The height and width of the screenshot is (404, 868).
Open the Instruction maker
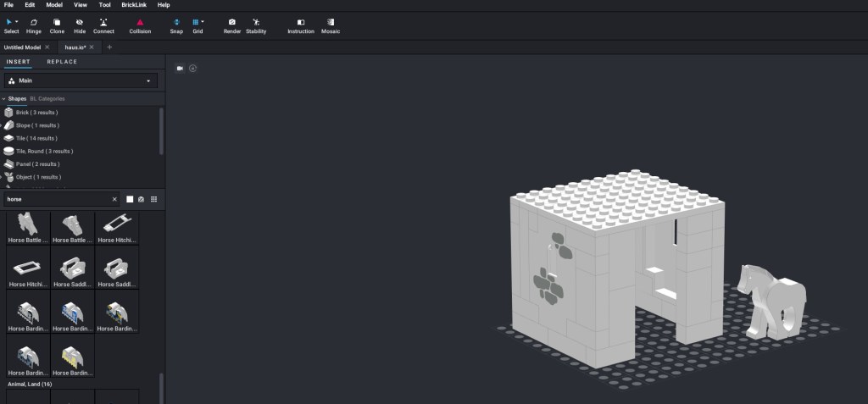coord(301,25)
